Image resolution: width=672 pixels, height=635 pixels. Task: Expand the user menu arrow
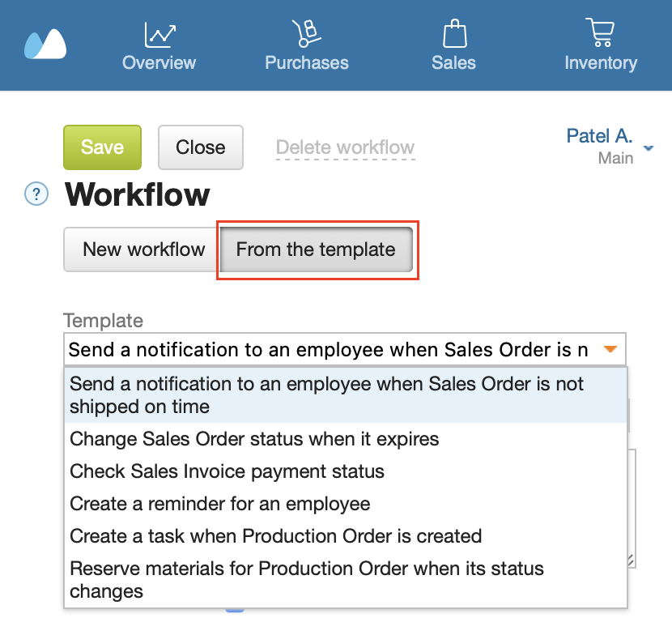(x=649, y=148)
